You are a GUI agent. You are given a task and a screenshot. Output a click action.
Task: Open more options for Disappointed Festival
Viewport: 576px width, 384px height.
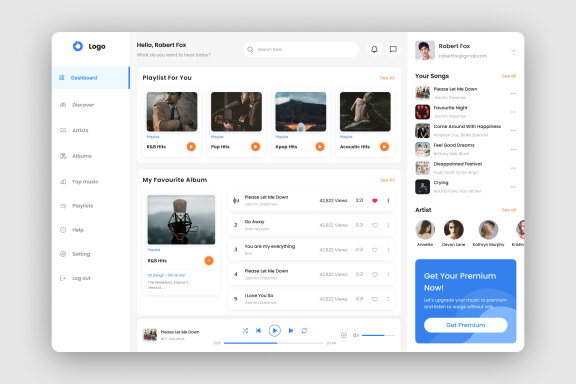pyautogui.click(x=513, y=168)
